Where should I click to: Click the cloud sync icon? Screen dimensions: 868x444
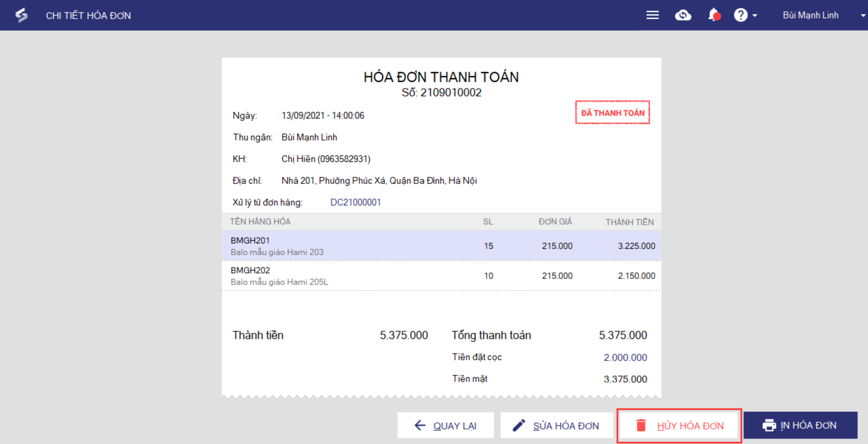click(683, 15)
